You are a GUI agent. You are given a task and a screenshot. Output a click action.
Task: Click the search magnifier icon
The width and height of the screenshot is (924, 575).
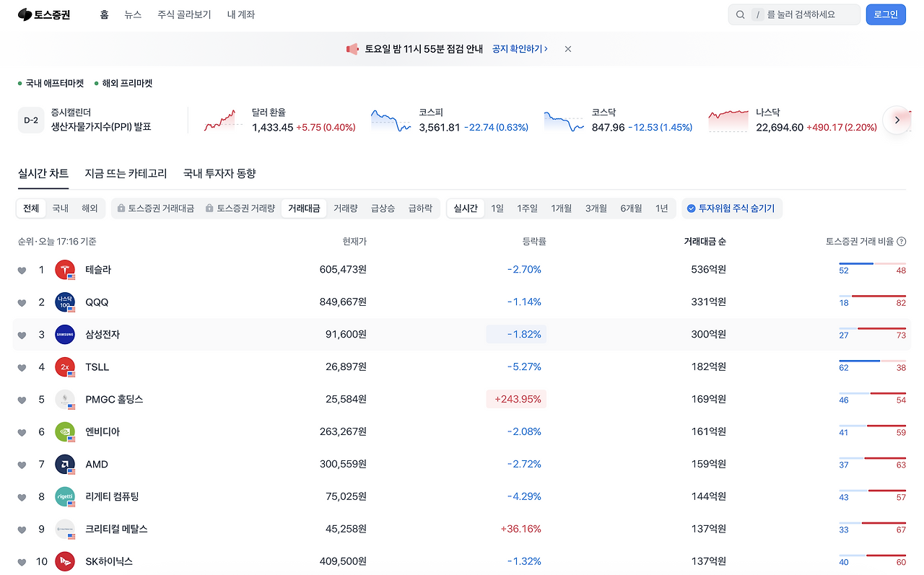pos(741,14)
